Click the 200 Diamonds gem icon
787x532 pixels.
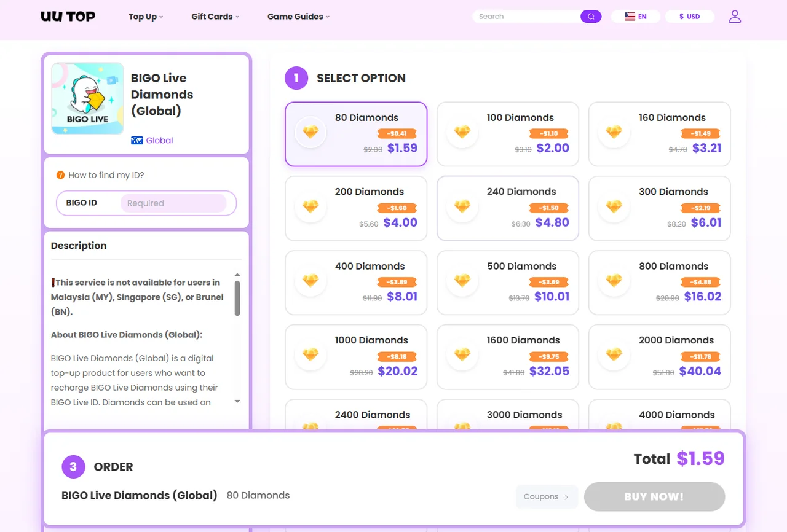[310, 206]
